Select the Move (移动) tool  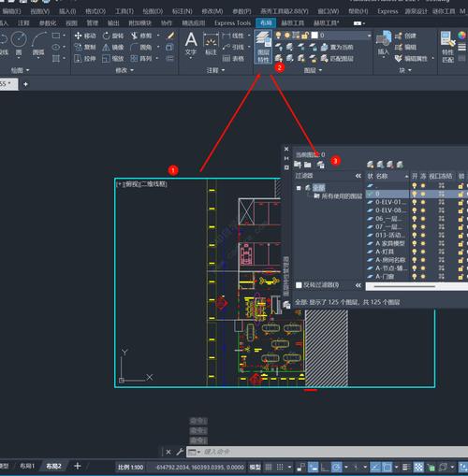point(85,36)
